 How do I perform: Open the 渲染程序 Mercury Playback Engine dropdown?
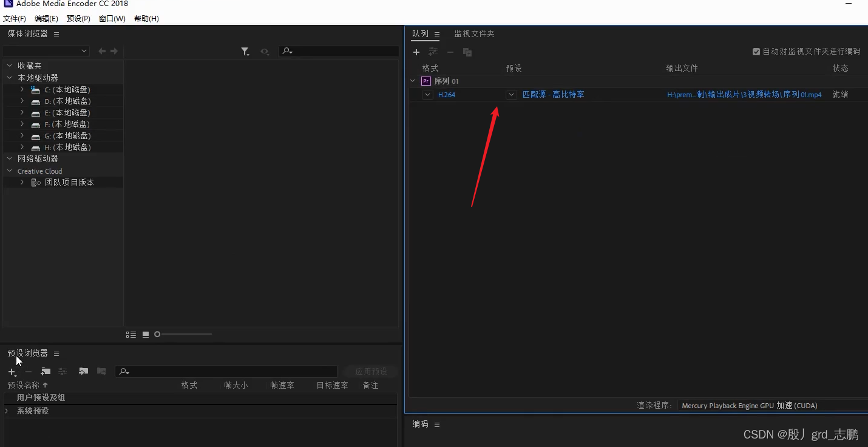(773, 406)
